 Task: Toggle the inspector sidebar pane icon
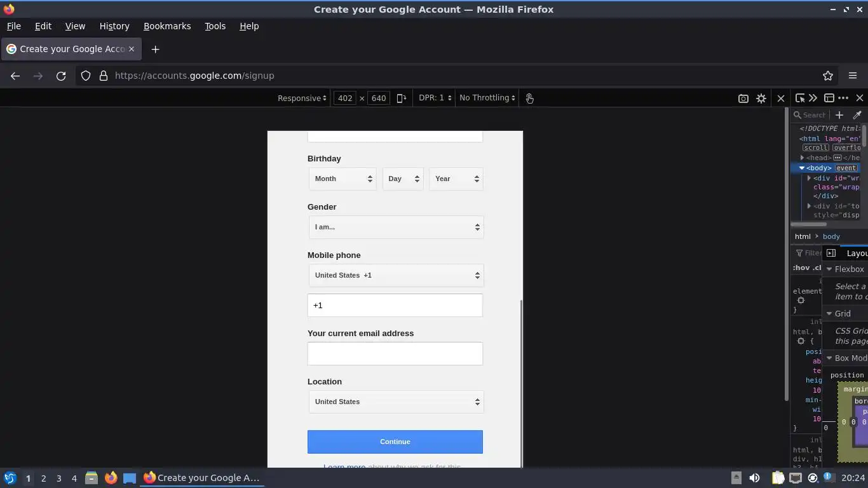(831, 253)
